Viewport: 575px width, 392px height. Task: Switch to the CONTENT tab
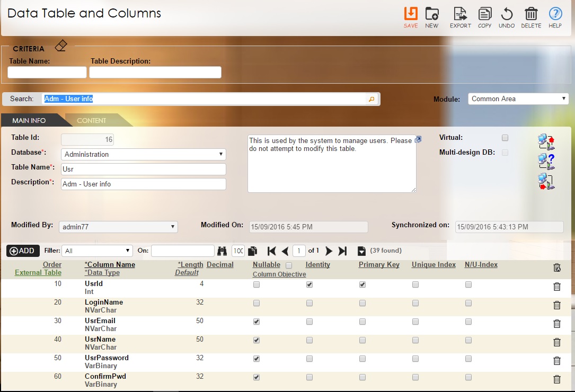point(92,120)
